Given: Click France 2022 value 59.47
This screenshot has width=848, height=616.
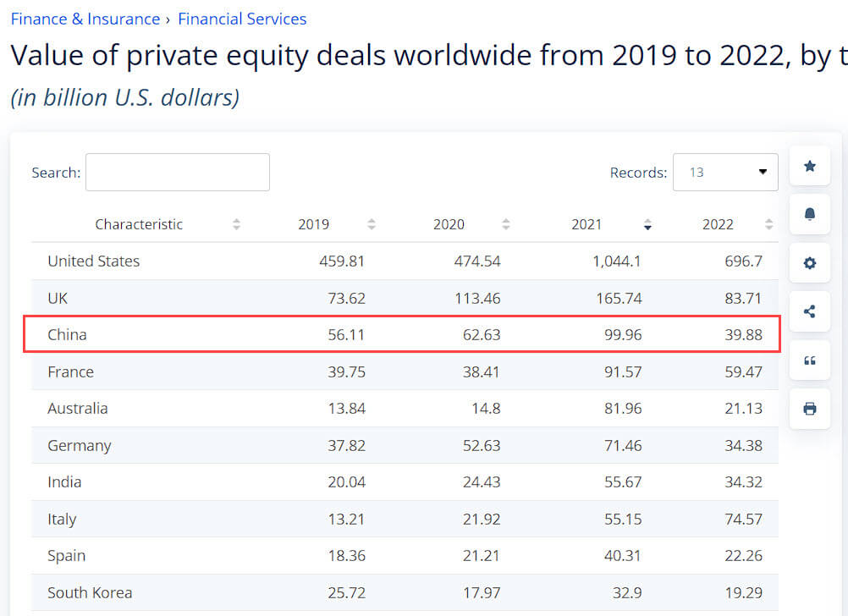Looking at the screenshot, I should [744, 372].
